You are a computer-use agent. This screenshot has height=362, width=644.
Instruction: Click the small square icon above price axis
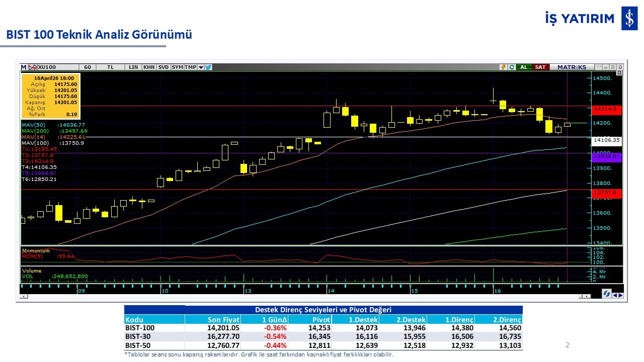619,73
